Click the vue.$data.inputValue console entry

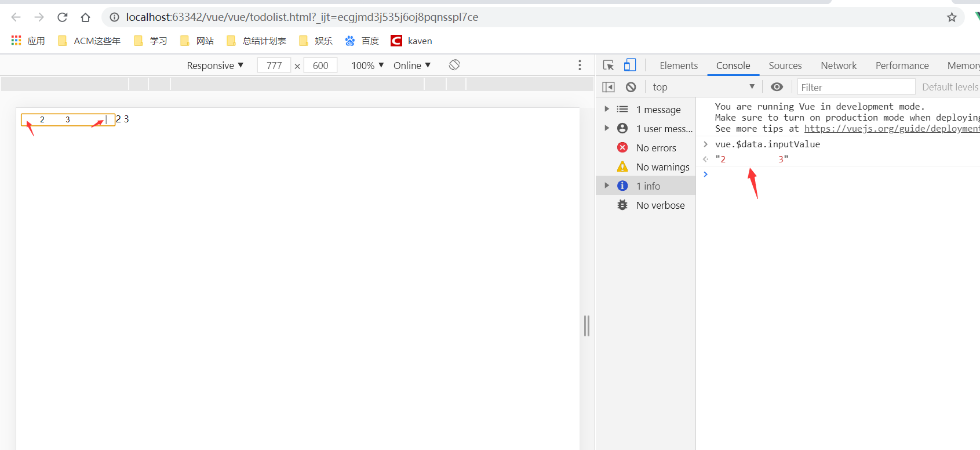click(x=767, y=144)
